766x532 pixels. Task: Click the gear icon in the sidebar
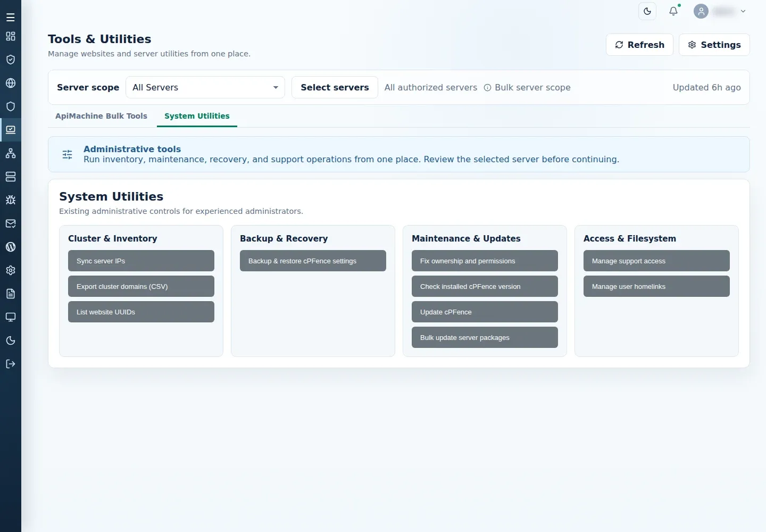(11, 270)
